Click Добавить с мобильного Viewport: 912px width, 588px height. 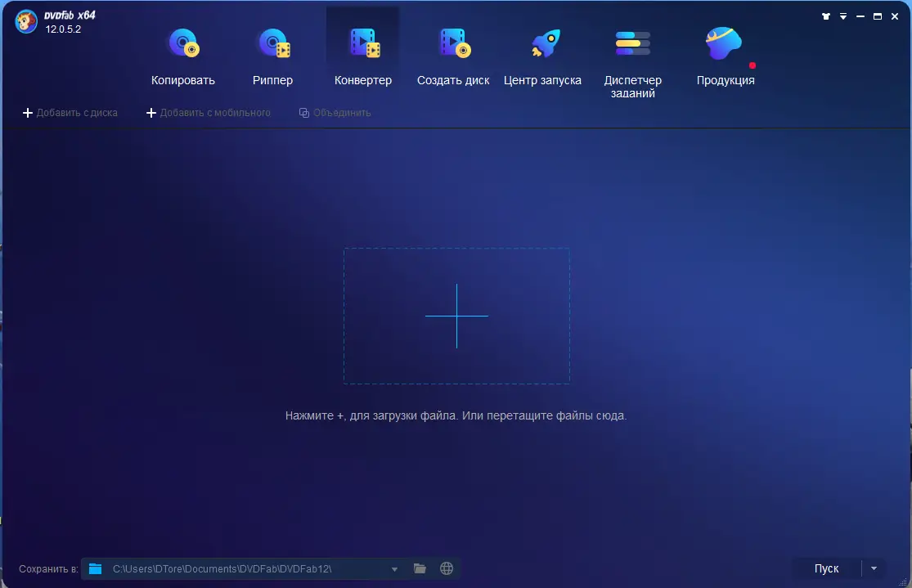point(209,113)
